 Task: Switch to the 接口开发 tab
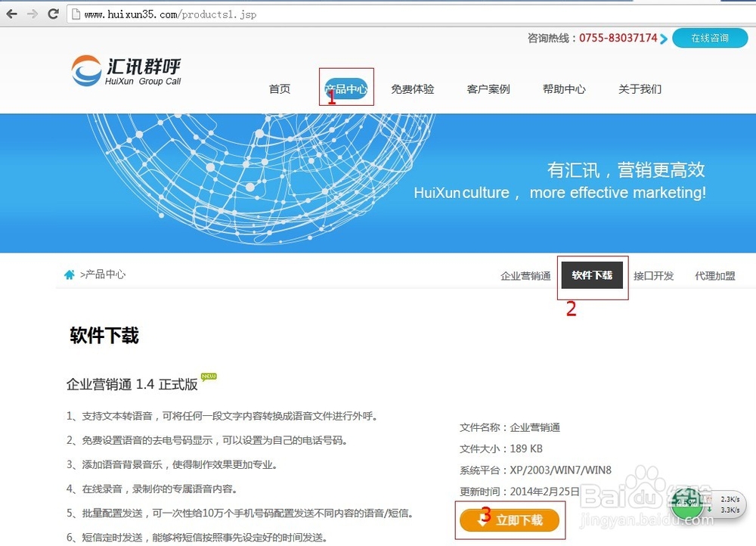pyautogui.click(x=654, y=275)
